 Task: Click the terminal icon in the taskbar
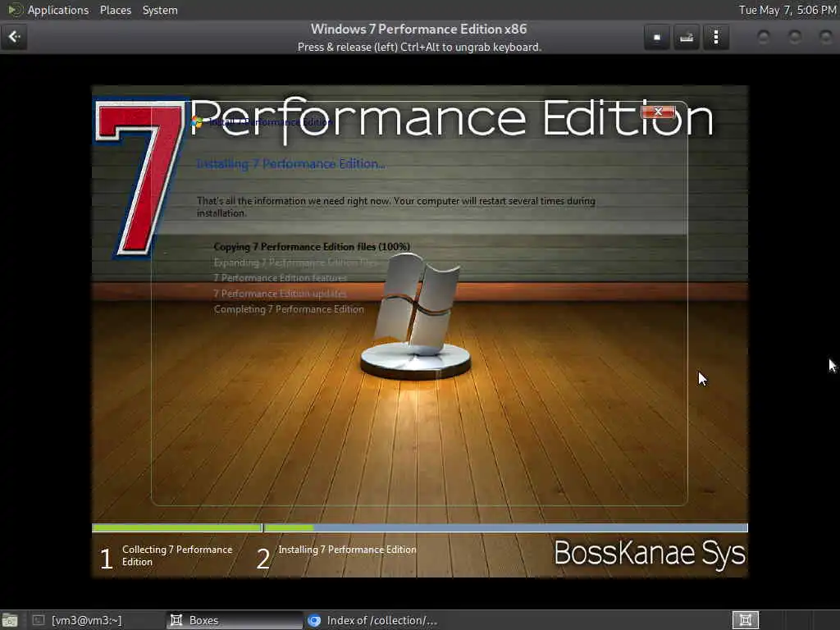[x=38, y=620]
